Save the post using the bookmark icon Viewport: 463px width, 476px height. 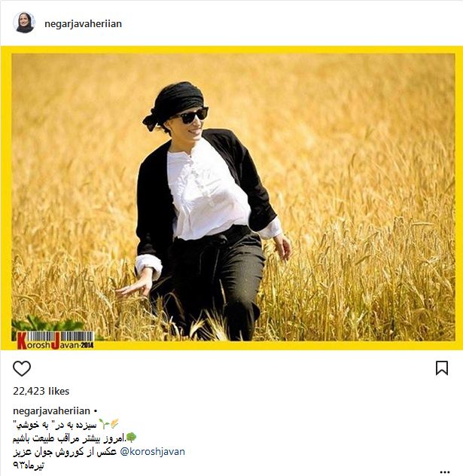[x=442, y=368]
